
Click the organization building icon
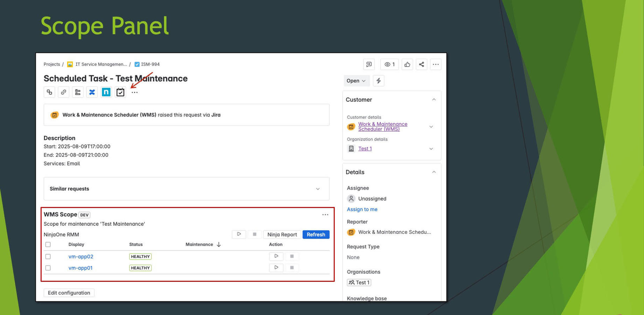(351, 149)
